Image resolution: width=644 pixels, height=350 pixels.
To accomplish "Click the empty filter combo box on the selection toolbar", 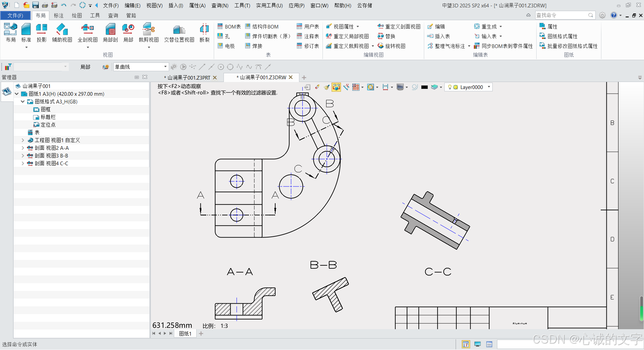I will (41, 67).
